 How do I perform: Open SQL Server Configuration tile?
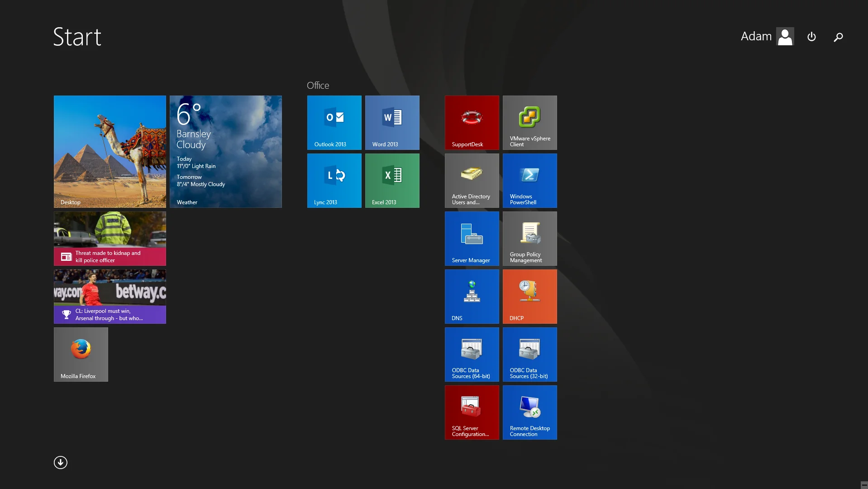[472, 412]
